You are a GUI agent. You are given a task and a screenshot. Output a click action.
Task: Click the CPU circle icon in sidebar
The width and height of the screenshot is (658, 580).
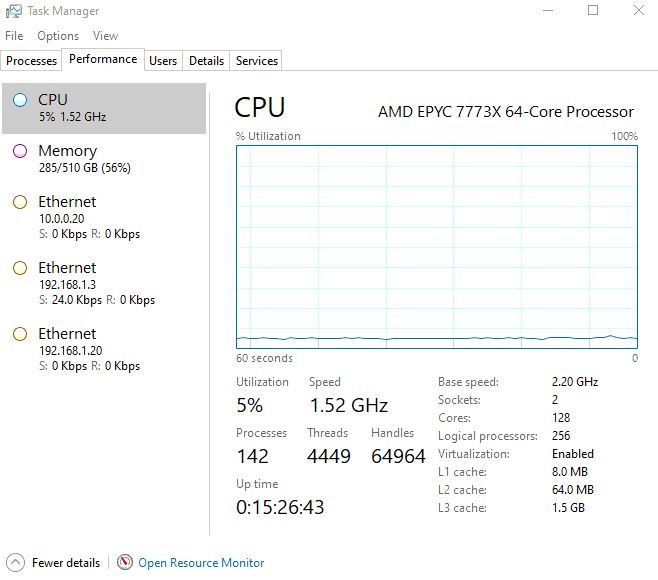(20, 99)
